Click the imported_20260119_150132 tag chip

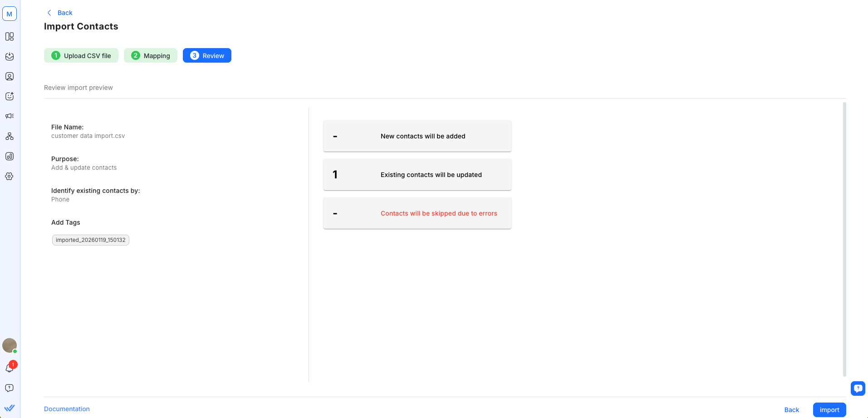tap(91, 240)
